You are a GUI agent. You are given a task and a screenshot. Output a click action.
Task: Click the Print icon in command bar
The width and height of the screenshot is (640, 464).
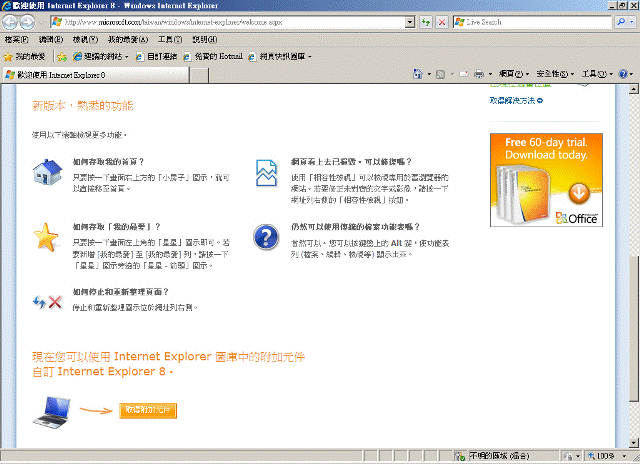(x=480, y=74)
